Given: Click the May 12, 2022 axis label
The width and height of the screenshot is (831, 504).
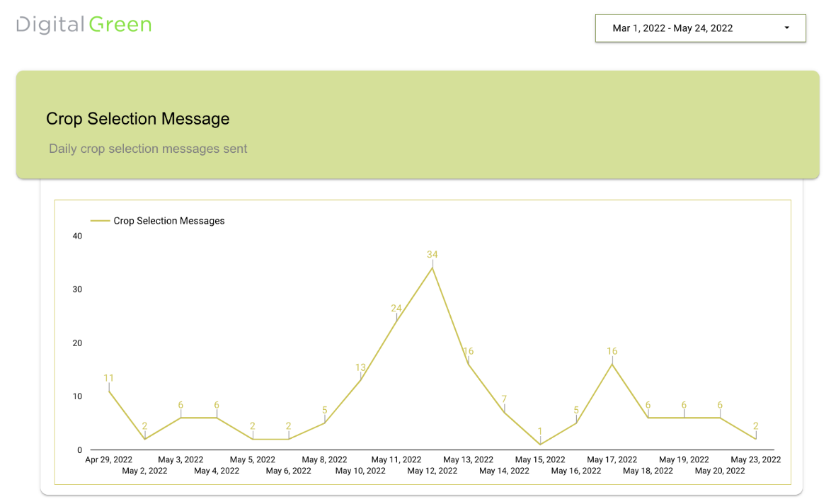Looking at the screenshot, I should point(432,471).
